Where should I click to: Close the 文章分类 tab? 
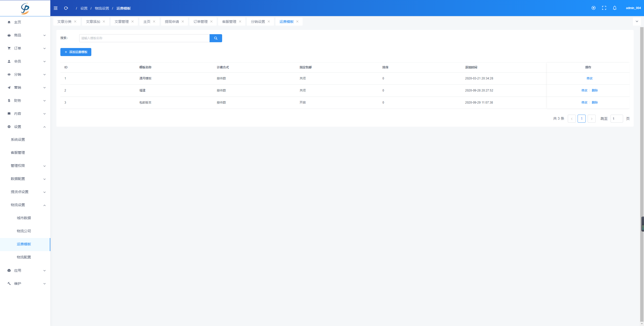(x=75, y=22)
